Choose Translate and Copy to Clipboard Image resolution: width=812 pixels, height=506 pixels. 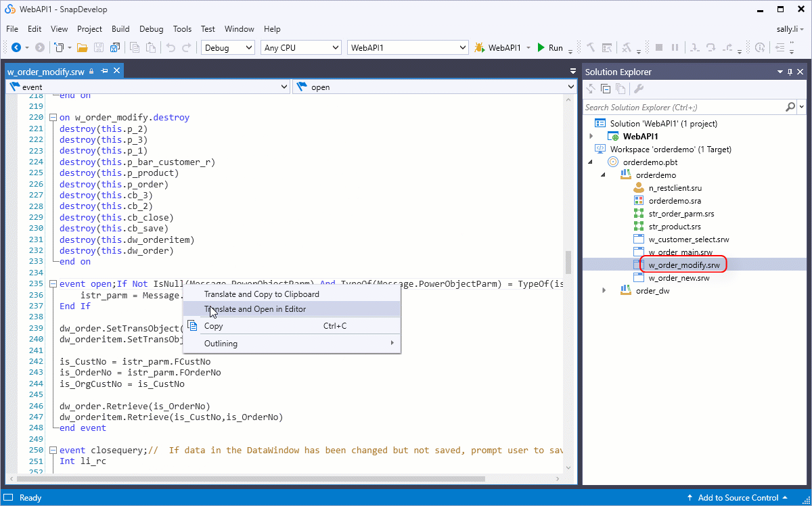[x=292, y=294]
